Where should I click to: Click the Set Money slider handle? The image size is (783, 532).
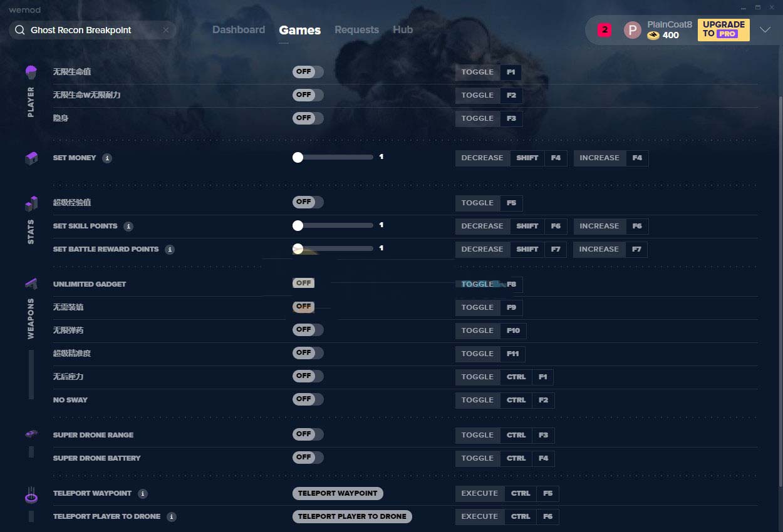click(x=298, y=158)
